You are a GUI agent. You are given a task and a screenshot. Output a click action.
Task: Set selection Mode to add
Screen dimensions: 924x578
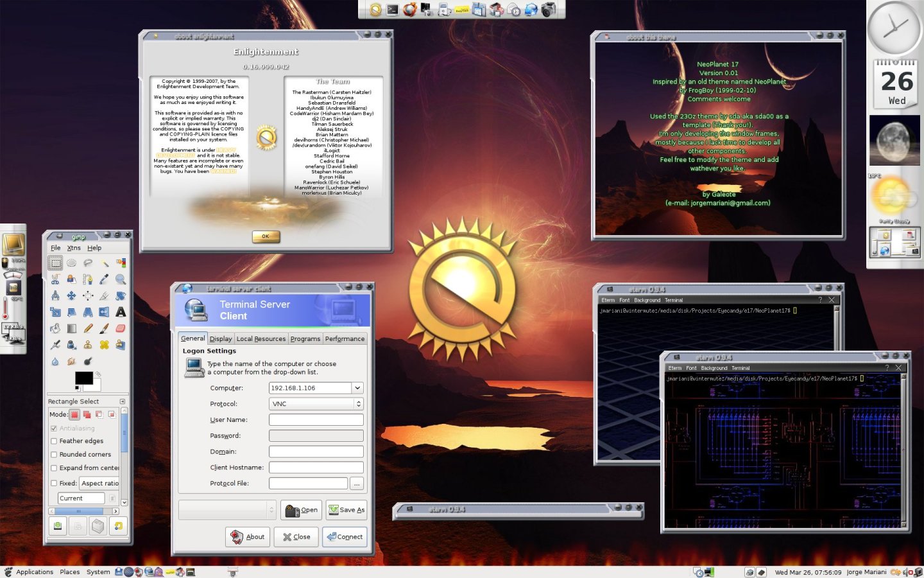(x=87, y=414)
